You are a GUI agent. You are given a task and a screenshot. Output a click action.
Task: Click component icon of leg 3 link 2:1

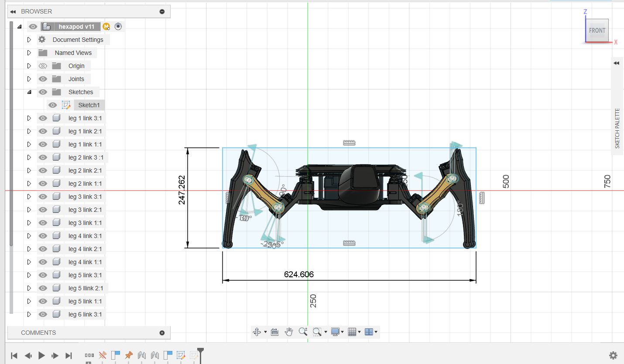pos(56,210)
